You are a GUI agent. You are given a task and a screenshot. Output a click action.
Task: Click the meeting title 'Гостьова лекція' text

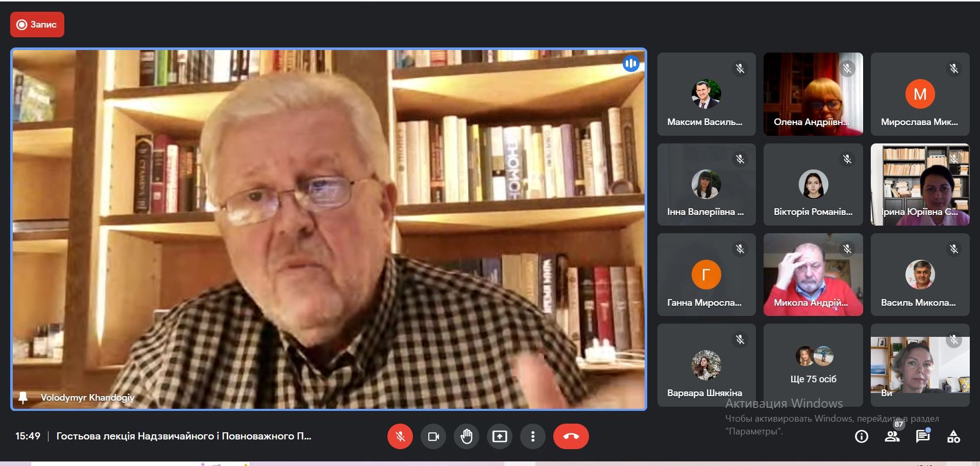tap(184, 436)
